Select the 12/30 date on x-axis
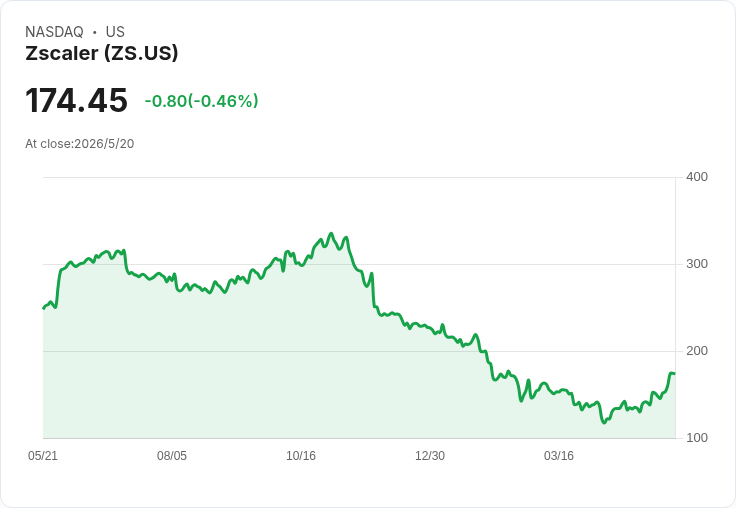Image resolution: width=736 pixels, height=508 pixels. pos(430,455)
